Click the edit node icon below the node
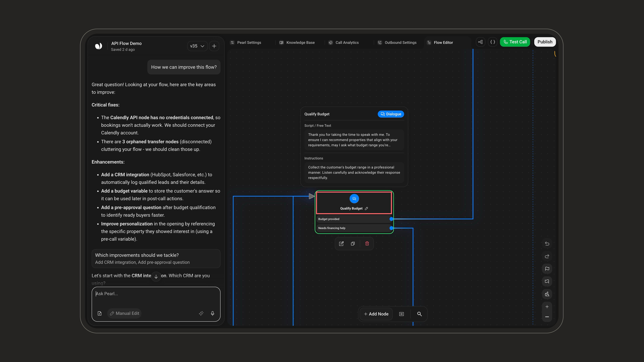The width and height of the screenshot is (644, 362). 341,244
